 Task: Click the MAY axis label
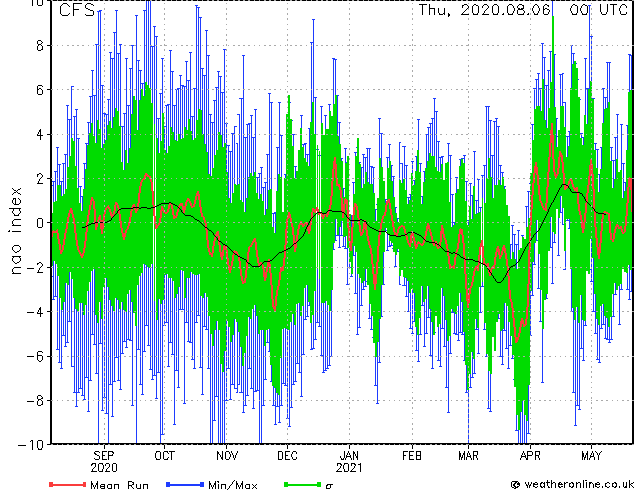coord(591,456)
